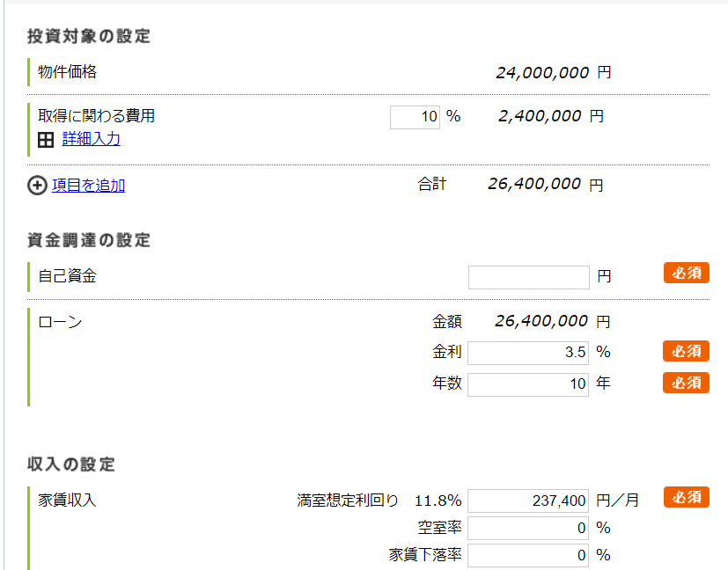Click the ローン 金額 value
Viewport: 728px width, 570px height.
541,322
